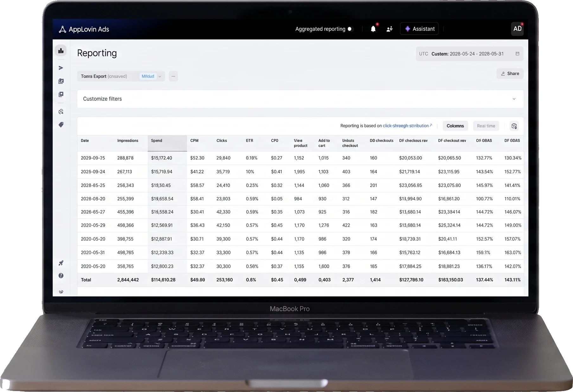Open the external link icon after attribution

click(431, 125)
